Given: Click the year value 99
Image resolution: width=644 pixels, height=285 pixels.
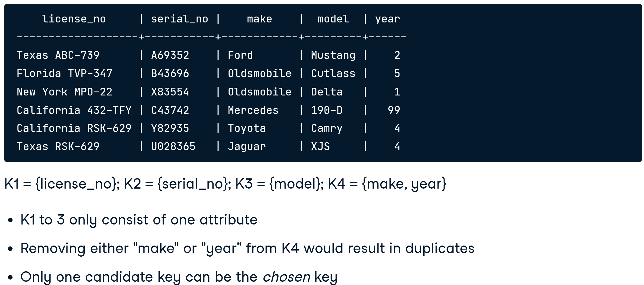Looking at the screenshot, I should 394,110.
